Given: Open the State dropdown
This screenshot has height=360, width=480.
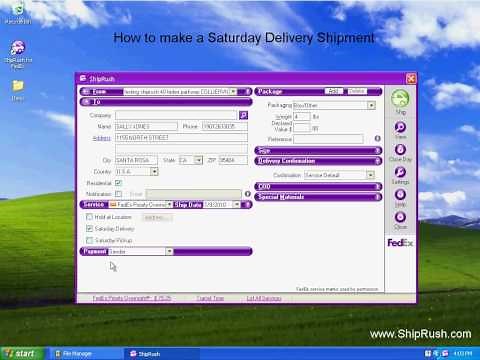Looking at the screenshot, I should [198, 160].
